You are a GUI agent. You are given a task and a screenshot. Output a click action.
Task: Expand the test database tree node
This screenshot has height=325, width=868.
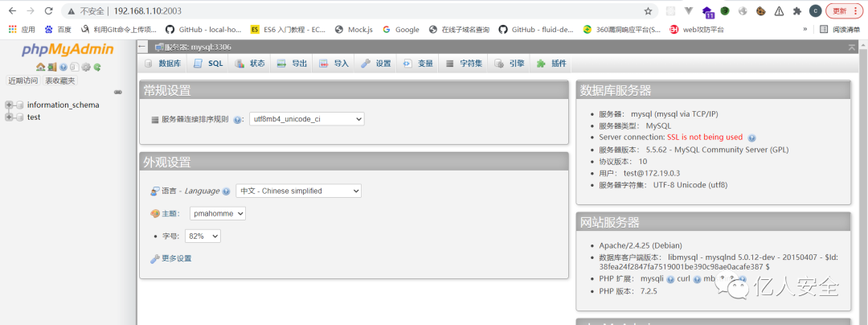[x=9, y=117]
